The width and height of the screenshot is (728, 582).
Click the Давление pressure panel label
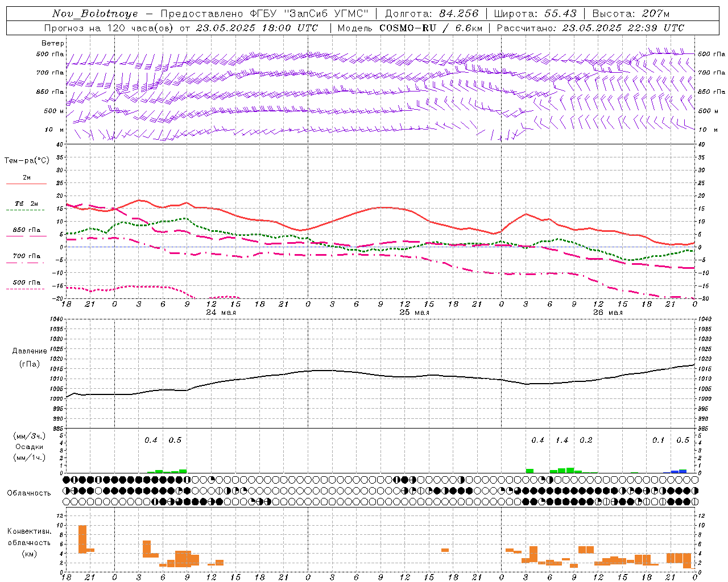30,351
